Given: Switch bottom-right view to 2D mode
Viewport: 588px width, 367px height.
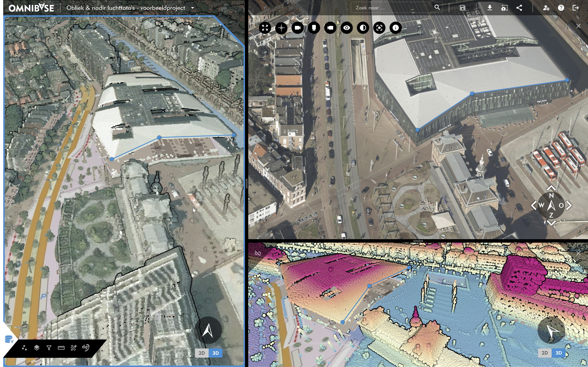Looking at the screenshot, I should click(545, 353).
